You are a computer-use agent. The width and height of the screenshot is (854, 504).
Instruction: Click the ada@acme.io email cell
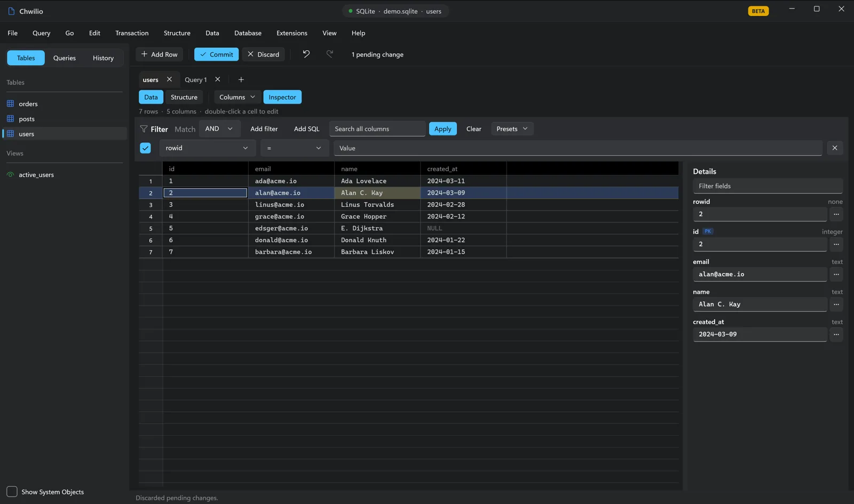point(291,181)
